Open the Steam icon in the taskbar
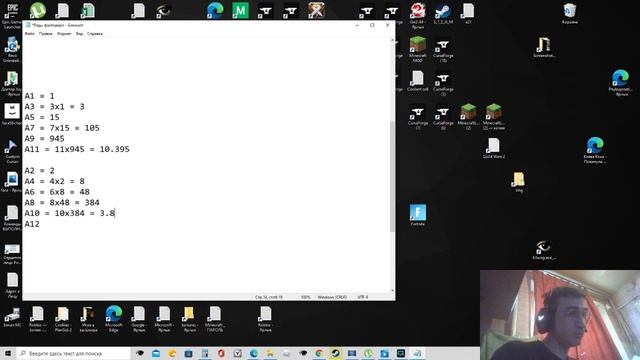This screenshot has height=360, width=640. point(336,353)
